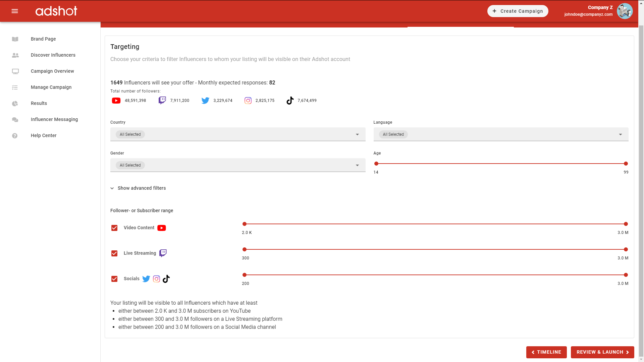Click the Discover Influencers people icon

15,55
